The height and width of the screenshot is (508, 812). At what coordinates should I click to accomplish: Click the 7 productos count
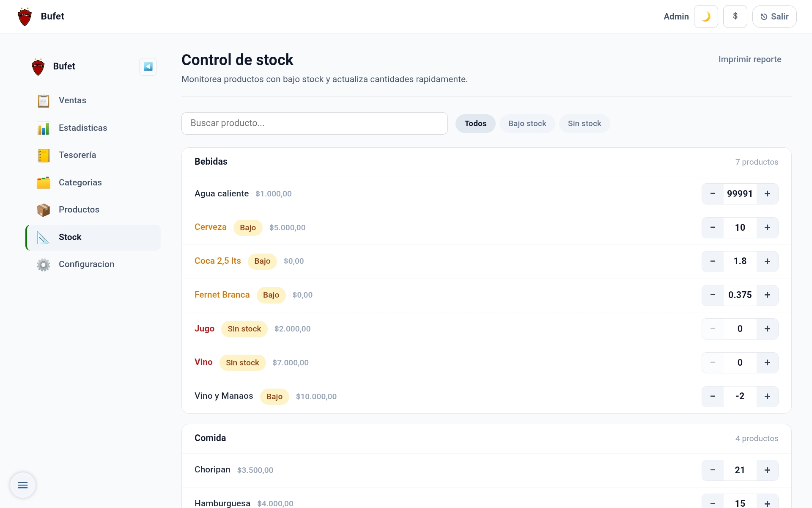pos(757,162)
